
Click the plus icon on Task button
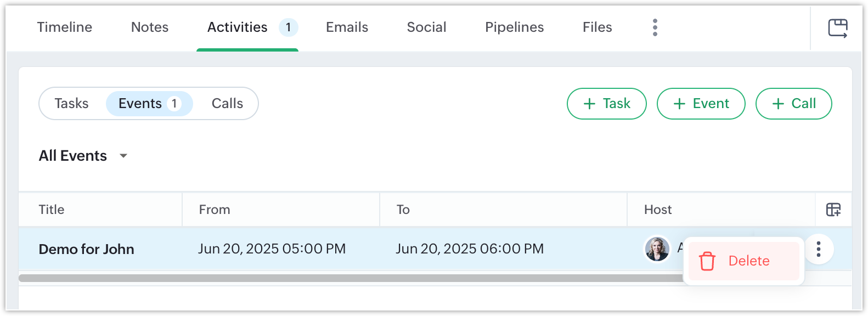[589, 104]
